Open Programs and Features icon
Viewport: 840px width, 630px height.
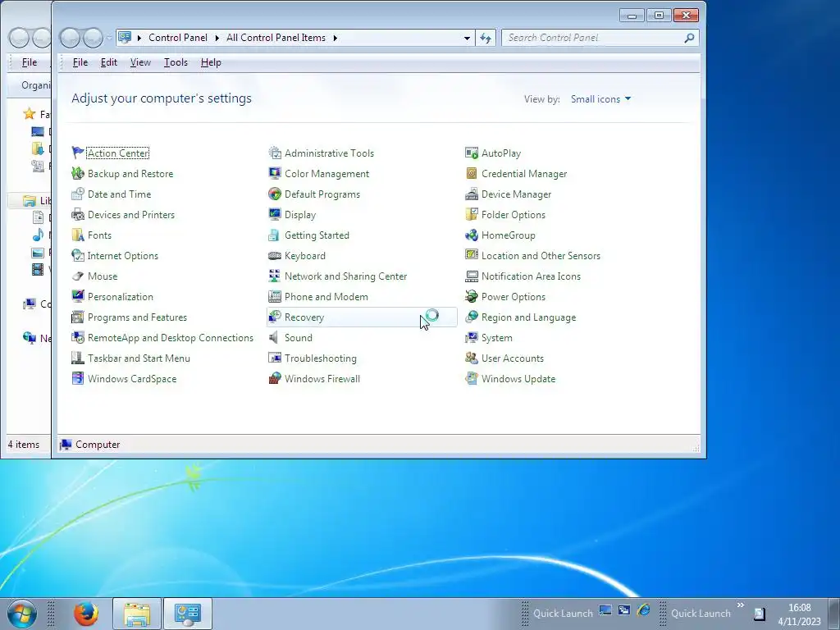[78, 317]
